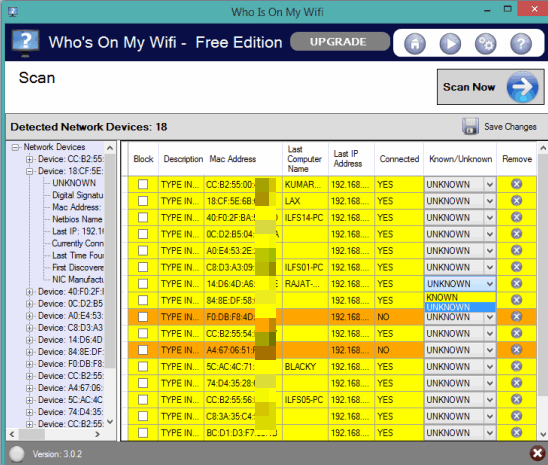Click the Scan Now button label
Image resolution: width=548 pixels, height=465 pixels.
click(469, 87)
